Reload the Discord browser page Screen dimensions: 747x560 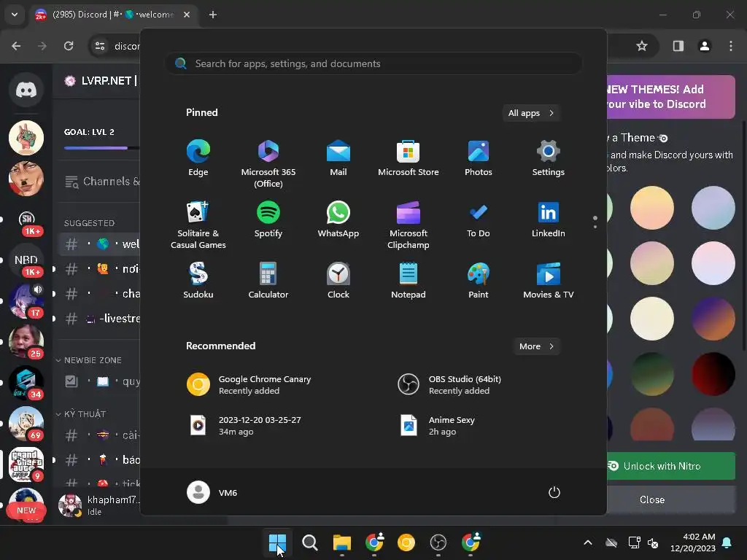coord(69,46)
